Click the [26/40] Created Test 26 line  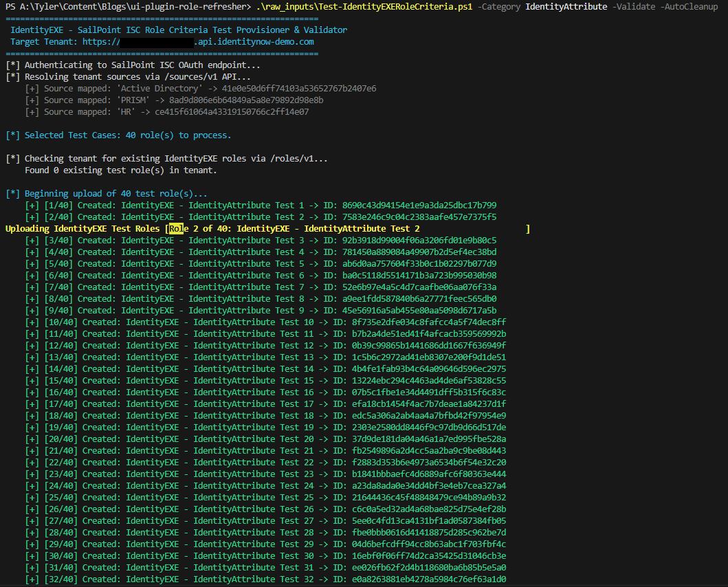pyautogui.click(x=265, y=509)
